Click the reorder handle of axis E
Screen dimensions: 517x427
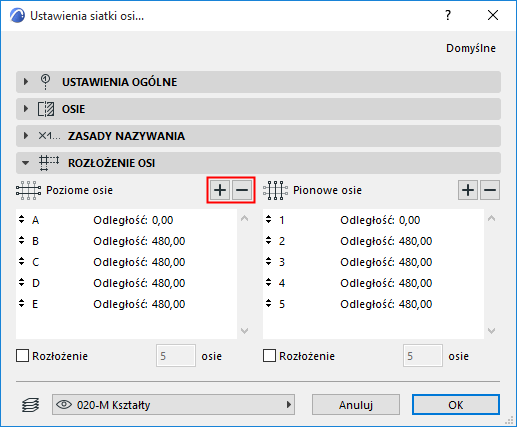coord(22,303)
